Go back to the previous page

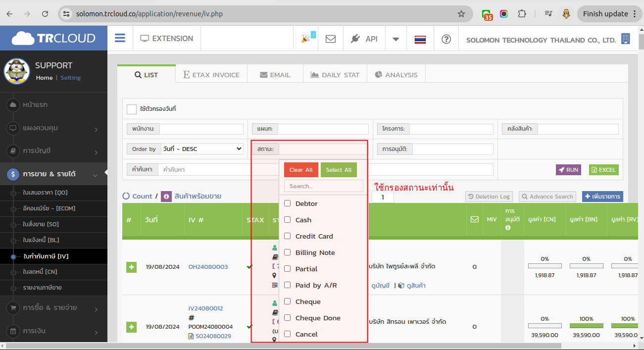pos(9,14)
